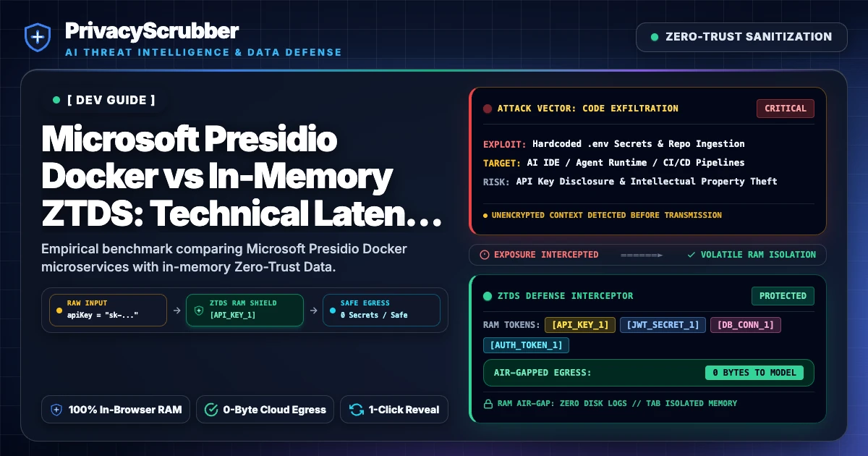This screenshot has width=868, height=456.
Task: Click the green dot beside DEV GUIDE
Action: coord(56,100)
